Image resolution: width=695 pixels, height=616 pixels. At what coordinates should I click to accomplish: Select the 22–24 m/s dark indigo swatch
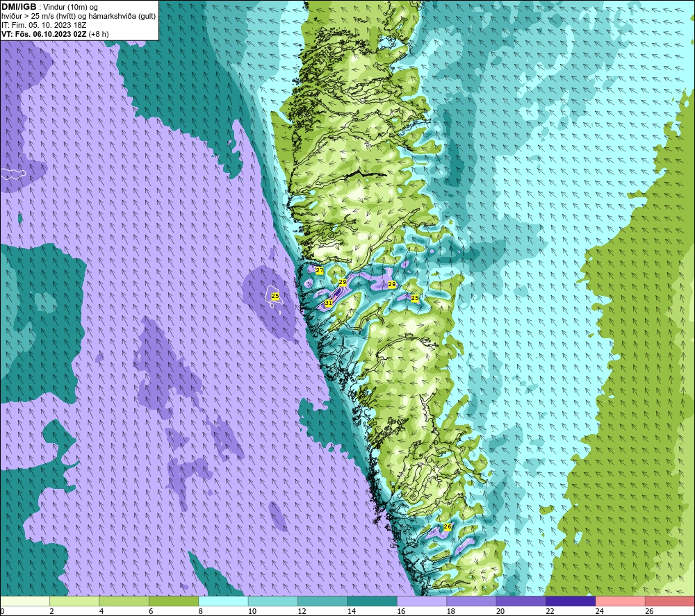coord(571,601)
